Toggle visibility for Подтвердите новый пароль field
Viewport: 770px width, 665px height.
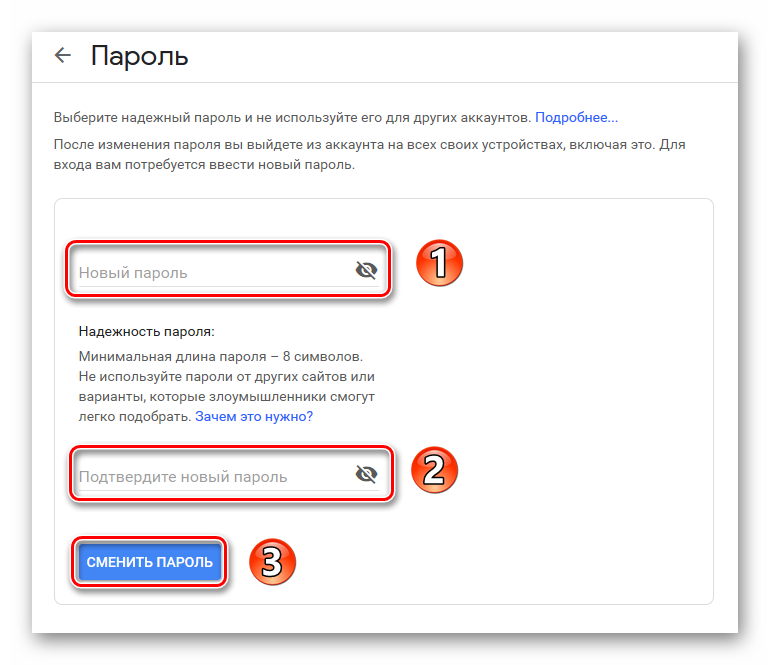pos(366,474)
